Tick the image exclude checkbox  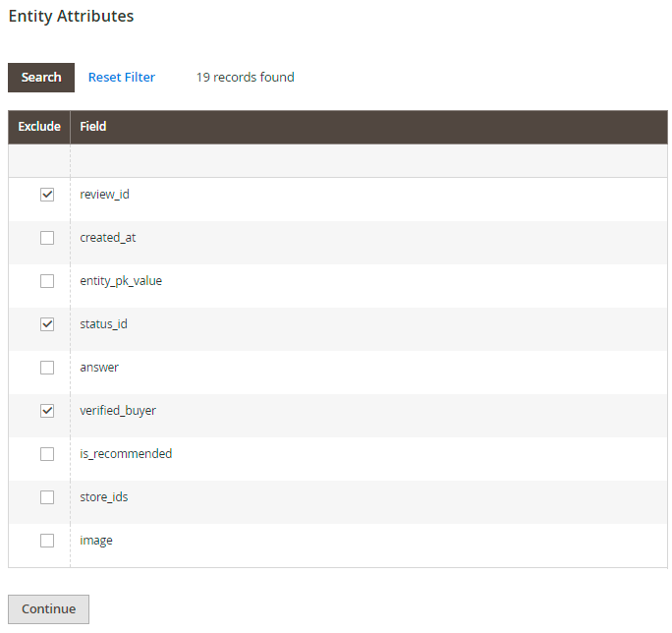47,541
